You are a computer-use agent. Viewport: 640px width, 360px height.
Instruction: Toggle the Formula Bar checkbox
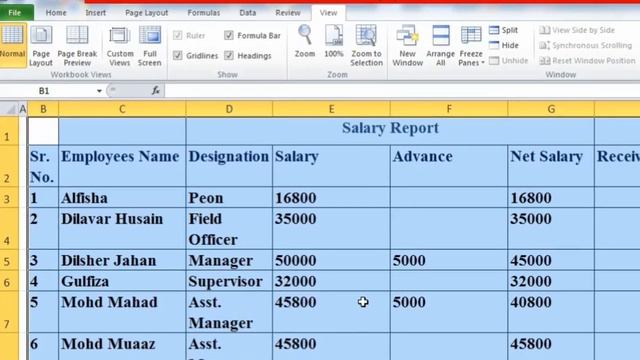(229, 36)
